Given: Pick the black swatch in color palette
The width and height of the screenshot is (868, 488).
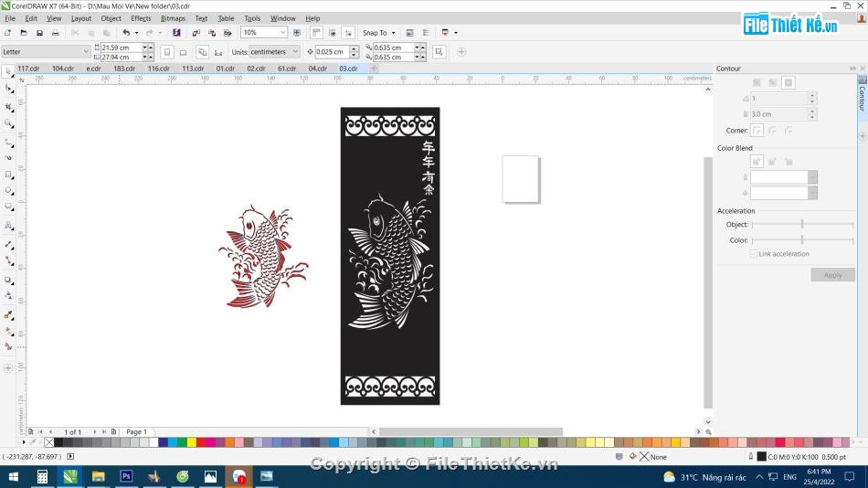Looking at the screenshot, I should [x=58, y=442].
